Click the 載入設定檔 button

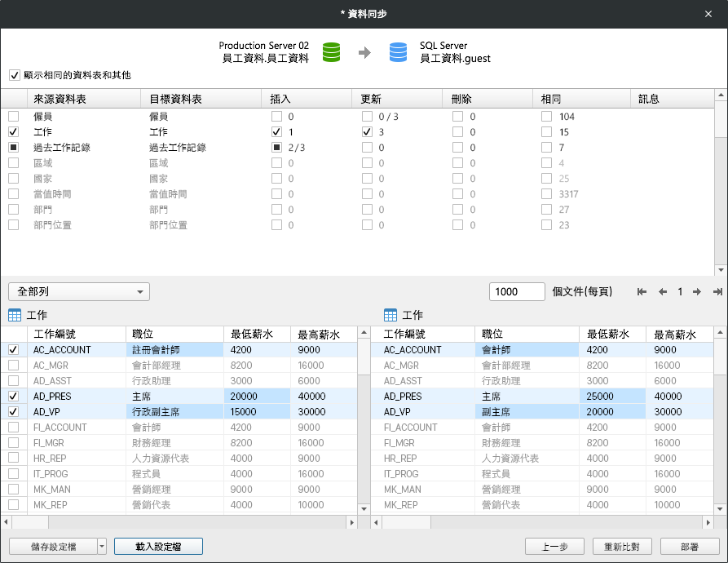coord(158,547)
